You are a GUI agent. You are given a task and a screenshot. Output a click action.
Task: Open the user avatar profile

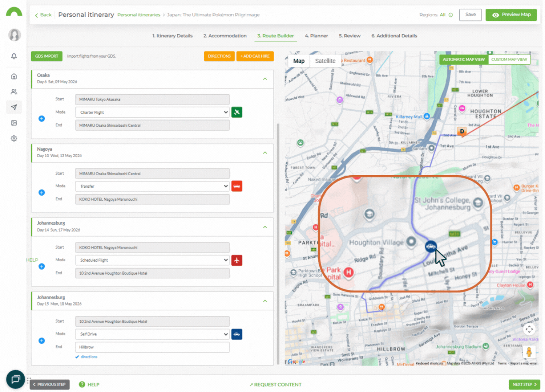pyautogui.click(x=14, y=35)
